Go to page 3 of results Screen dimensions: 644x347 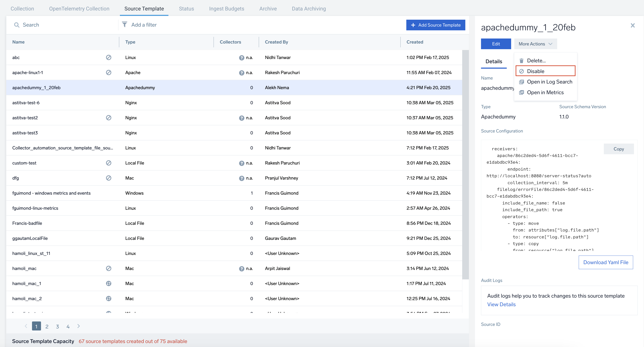[57, 326]
